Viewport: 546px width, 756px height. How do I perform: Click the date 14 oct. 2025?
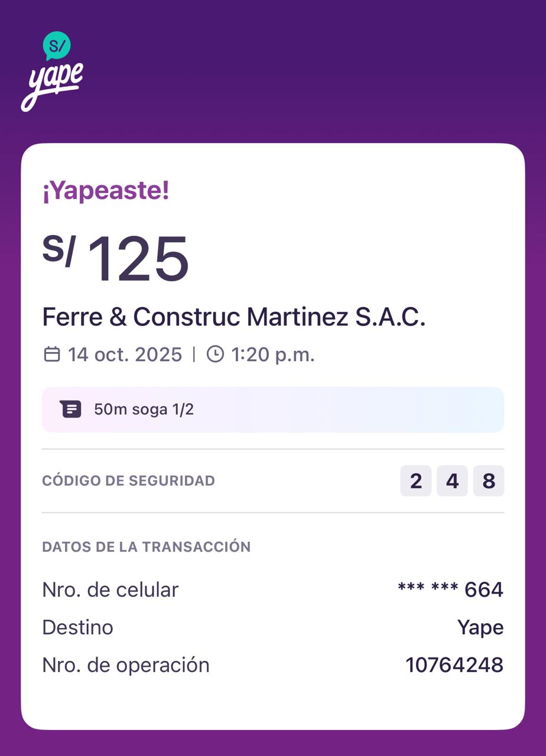[x=125, y=354]
